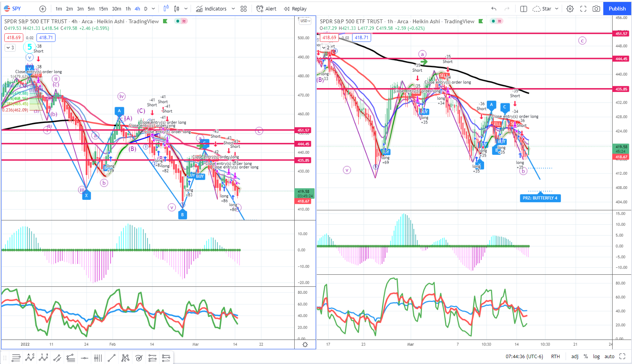Collapse the indicator legend showing 3 on left chart
632x364 pixels.
(x=10, y=48)
